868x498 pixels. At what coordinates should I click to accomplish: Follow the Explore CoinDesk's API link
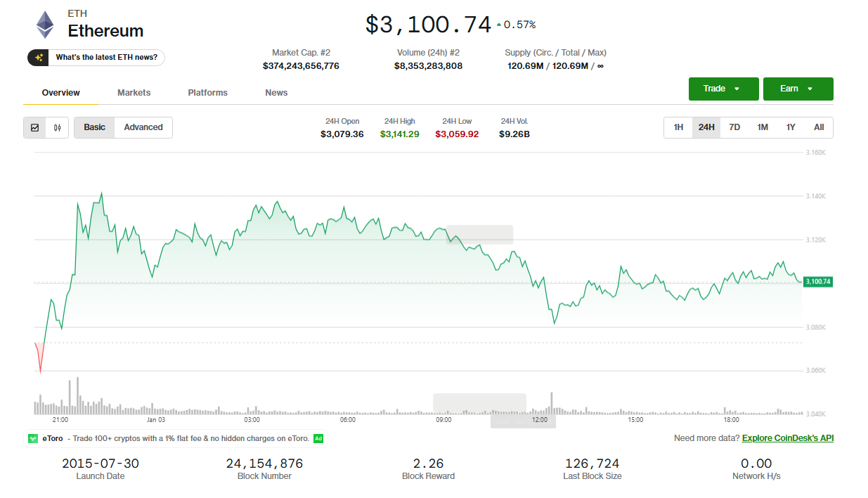(787, 438)
